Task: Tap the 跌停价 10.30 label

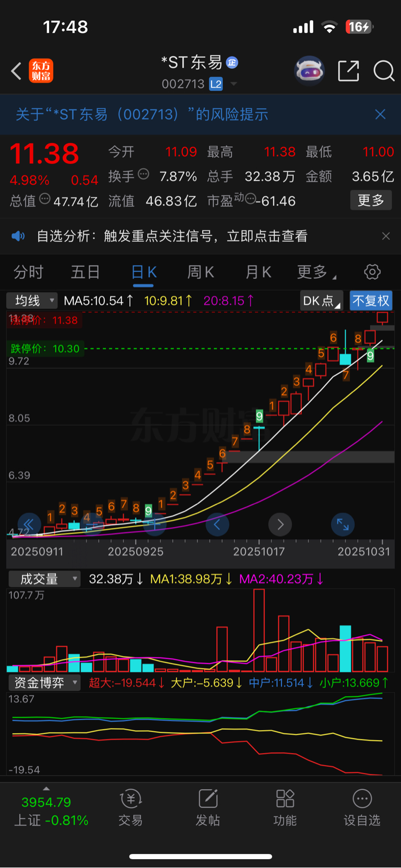Action: pos(45,349)
